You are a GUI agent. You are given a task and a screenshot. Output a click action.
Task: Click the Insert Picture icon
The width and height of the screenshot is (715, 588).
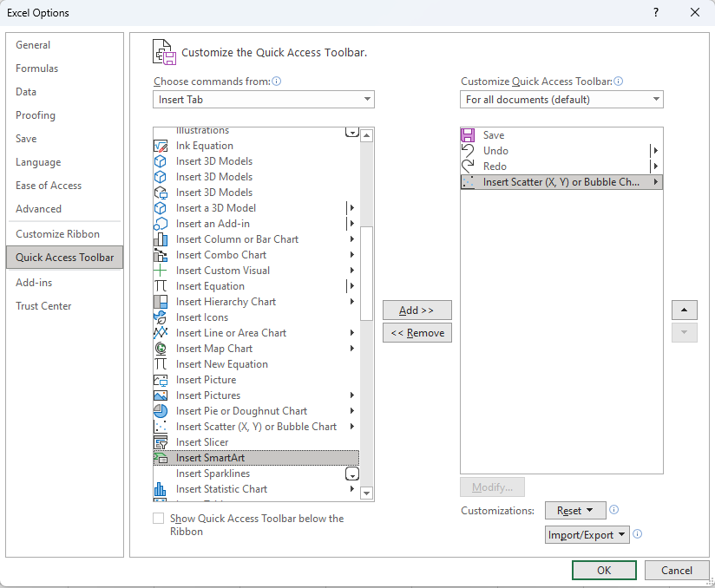pos(161,380)
